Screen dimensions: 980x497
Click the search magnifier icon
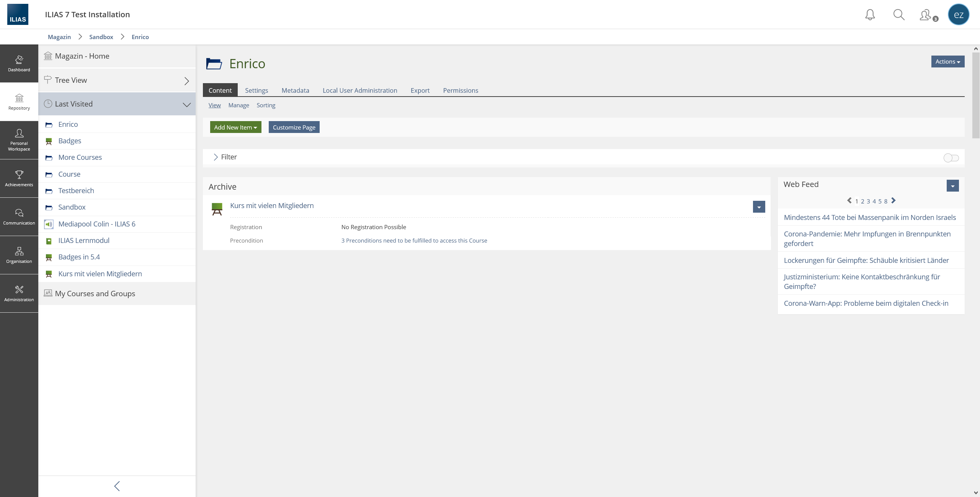898,15
